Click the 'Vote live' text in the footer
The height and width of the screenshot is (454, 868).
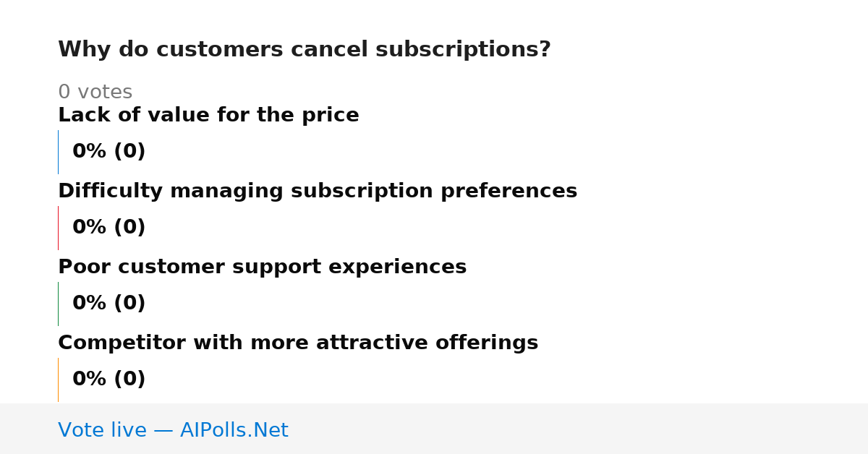click(102, 431)
